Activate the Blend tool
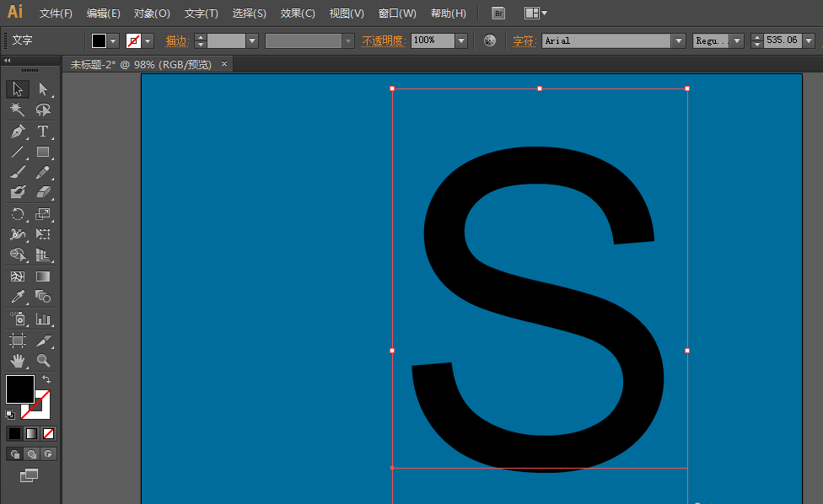This screenshot has height=504, width=823. (x=43, y=297)
